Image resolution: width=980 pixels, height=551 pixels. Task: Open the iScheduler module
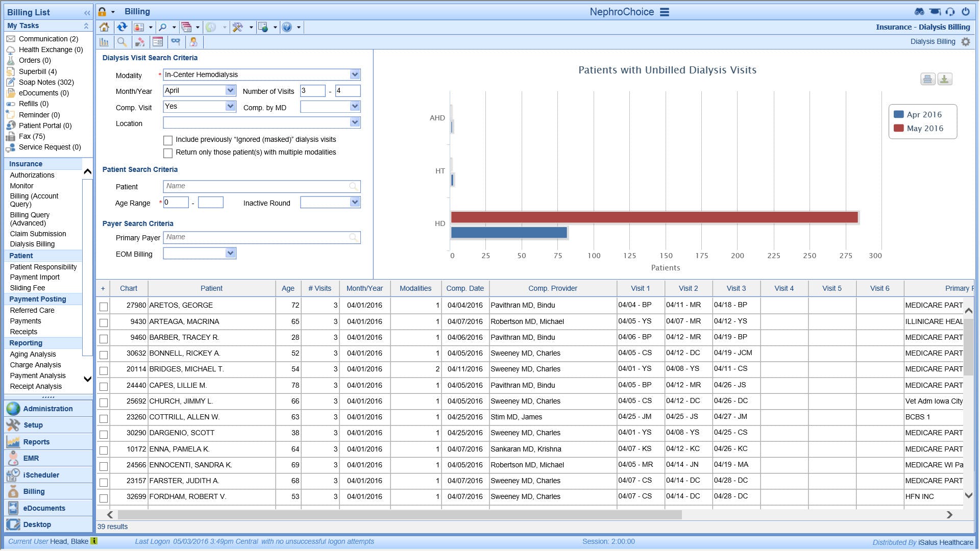click(41, 475)
